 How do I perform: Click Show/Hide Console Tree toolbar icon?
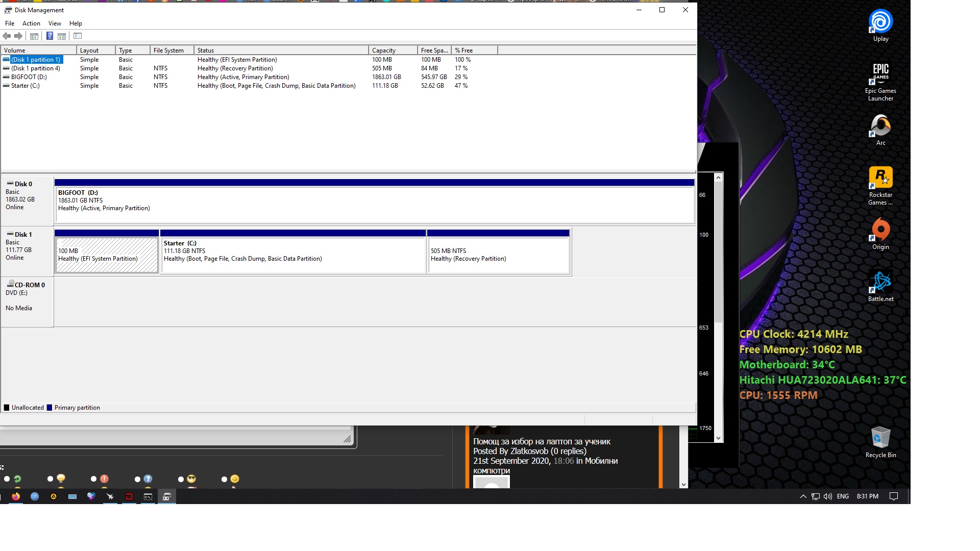point(34,36)
